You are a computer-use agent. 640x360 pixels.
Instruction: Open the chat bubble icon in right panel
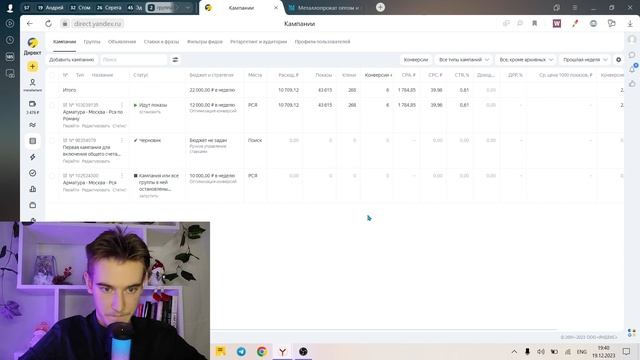632,55
